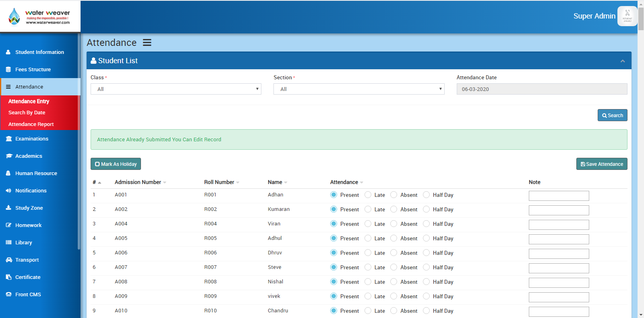Open Search By Date submenu item

pos(27,113)
